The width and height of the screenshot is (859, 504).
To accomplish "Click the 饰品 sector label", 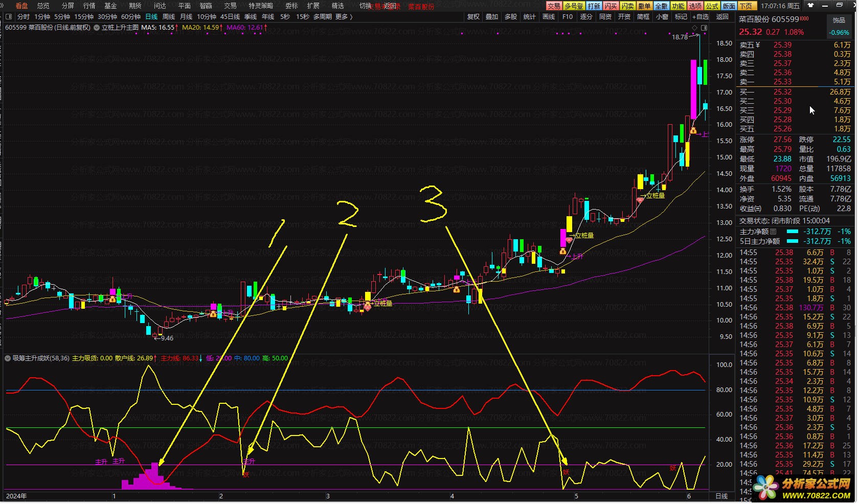I will coord(839,20).
